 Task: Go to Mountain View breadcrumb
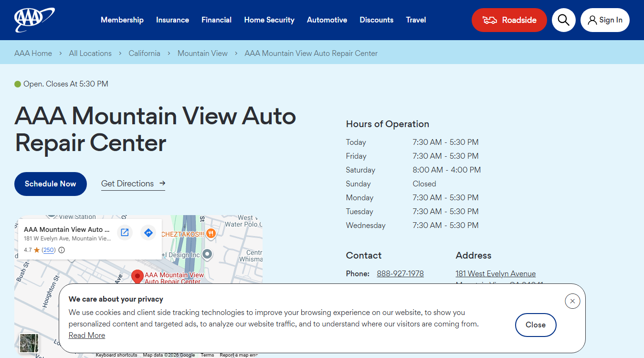coord(202,54)
